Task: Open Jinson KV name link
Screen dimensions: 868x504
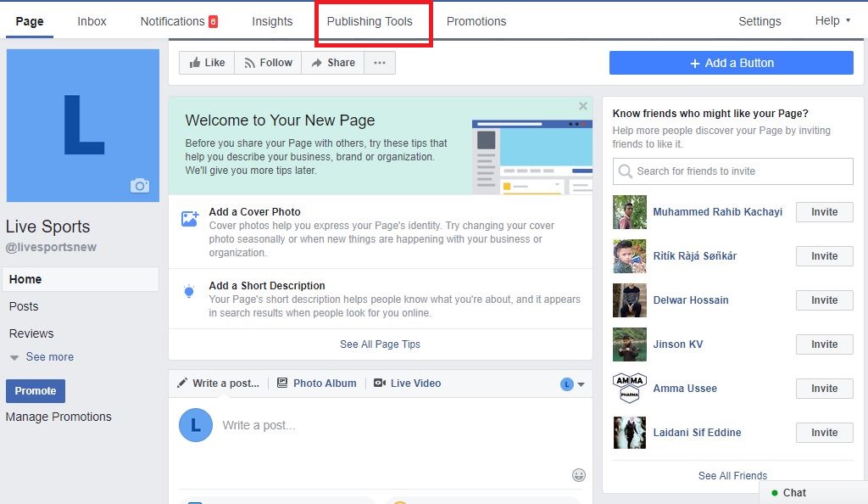Action: pos(677,344)
